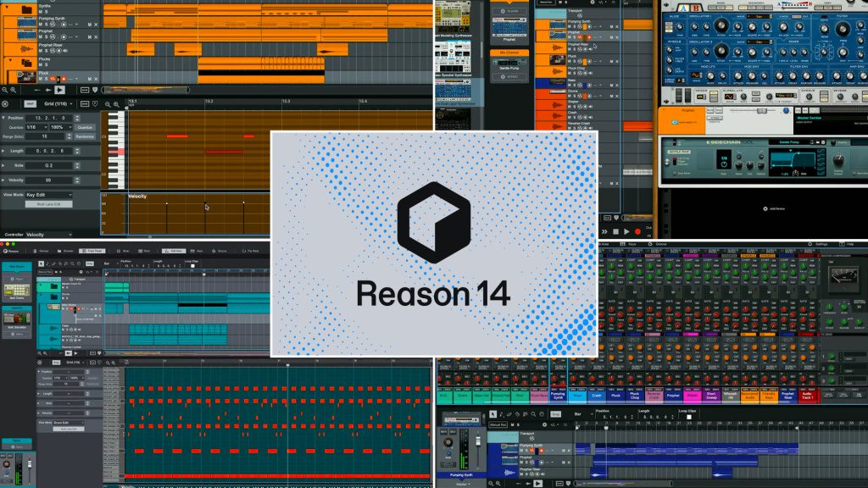Click zoom-in magnifier beside Grid in orange editor
Image resolution: width=868 pixels, height=488 pixels.
point(116,104)
